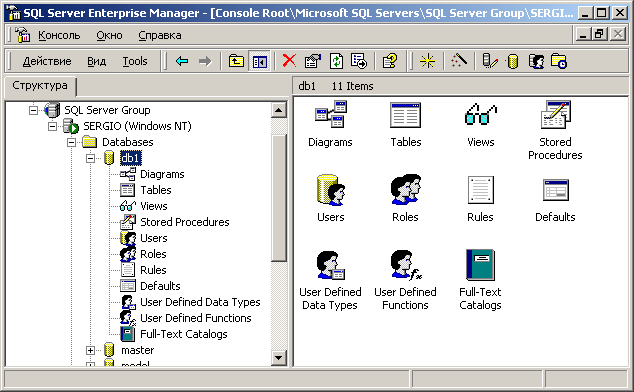The width and height of the screenshot is (634, 392).
Task: Collapse the SQL Server Group node
Action: (34, 110)
